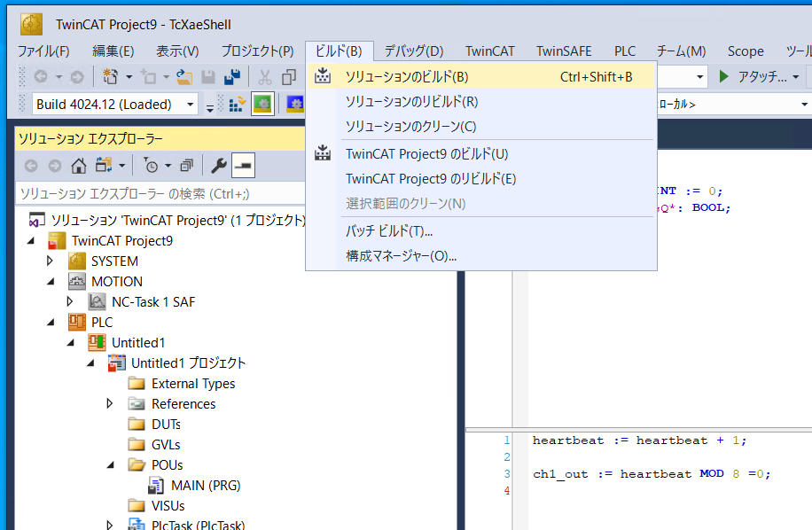Select TwinCAT Project9 のリビルド(E) entry
The width and height of the screenshot is (812, 530).
click(x=481, y=178)
